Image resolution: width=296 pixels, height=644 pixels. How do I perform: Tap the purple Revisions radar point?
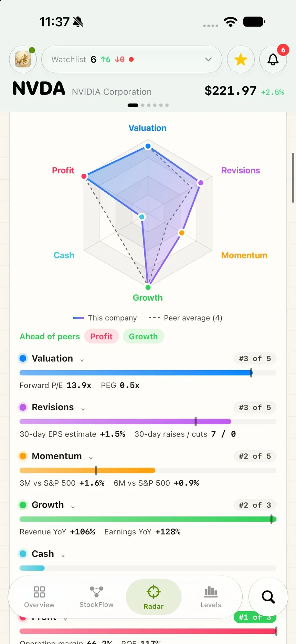click(x=201, y=183)
